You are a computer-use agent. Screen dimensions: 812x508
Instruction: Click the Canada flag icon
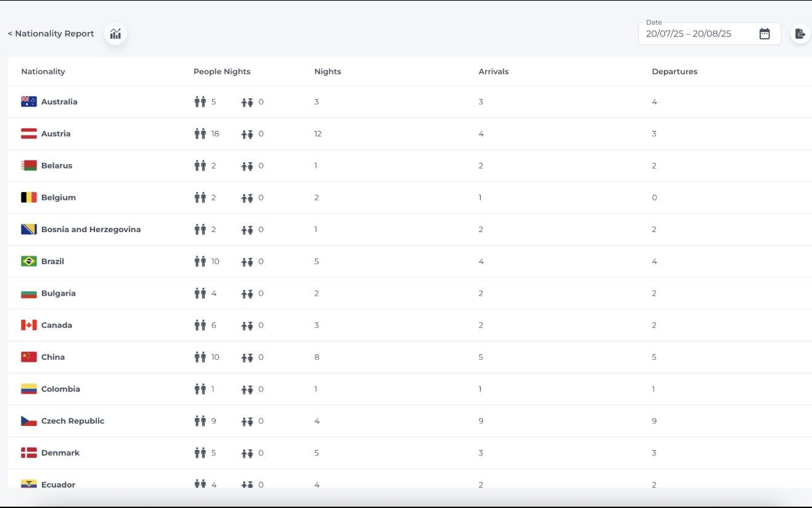pyautogui.click(x=29, y=325)
